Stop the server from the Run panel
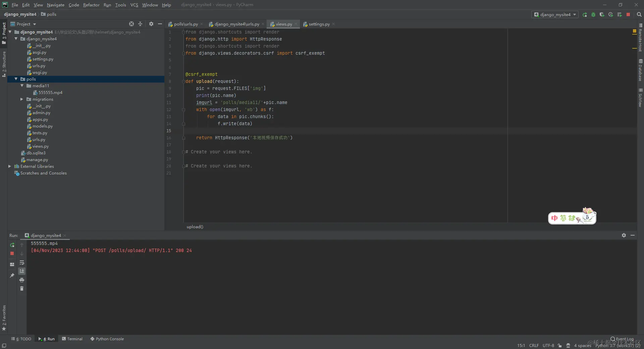644x349 pixels. [x=12, y=254]
